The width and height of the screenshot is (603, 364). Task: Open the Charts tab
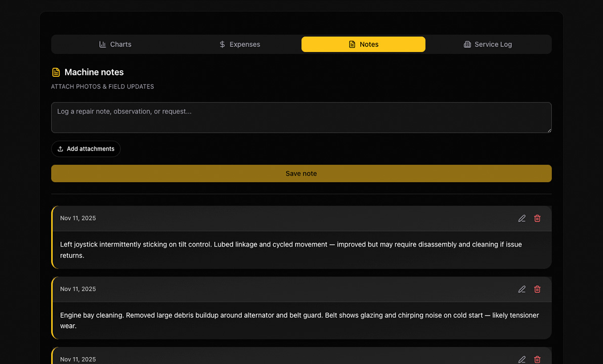115,44
